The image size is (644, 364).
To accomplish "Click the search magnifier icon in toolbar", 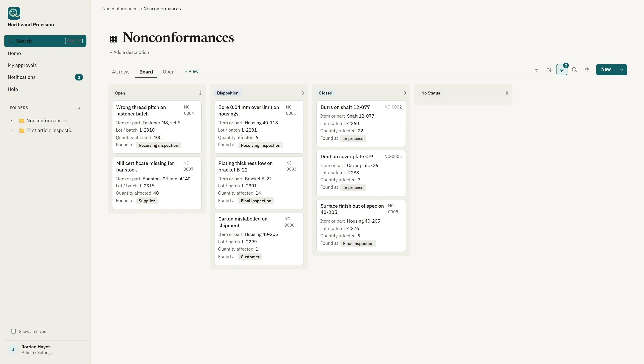I will [x=574, y=70].
